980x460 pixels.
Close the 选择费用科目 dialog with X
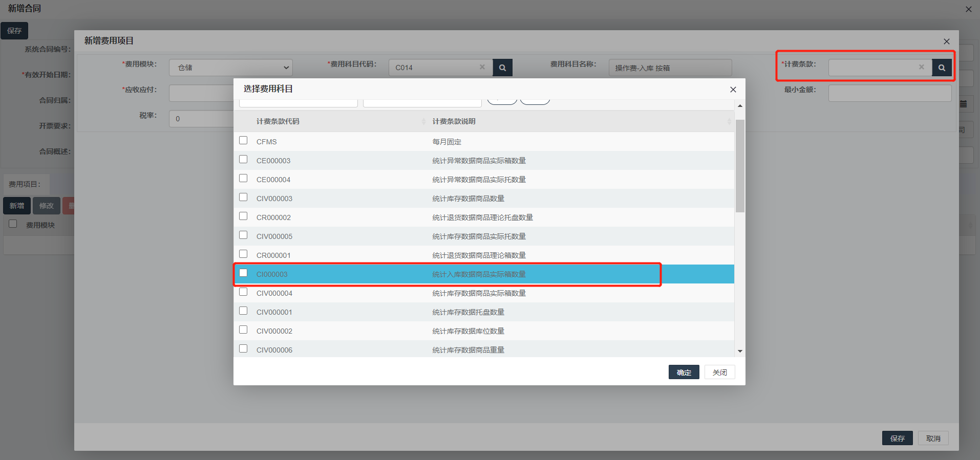click(733, 90)
